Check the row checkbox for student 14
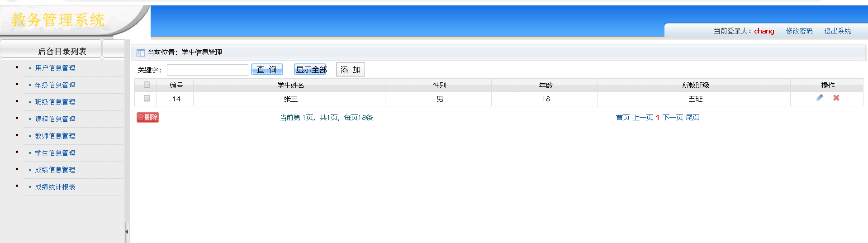The image size is (868, 243). point(147,98)
